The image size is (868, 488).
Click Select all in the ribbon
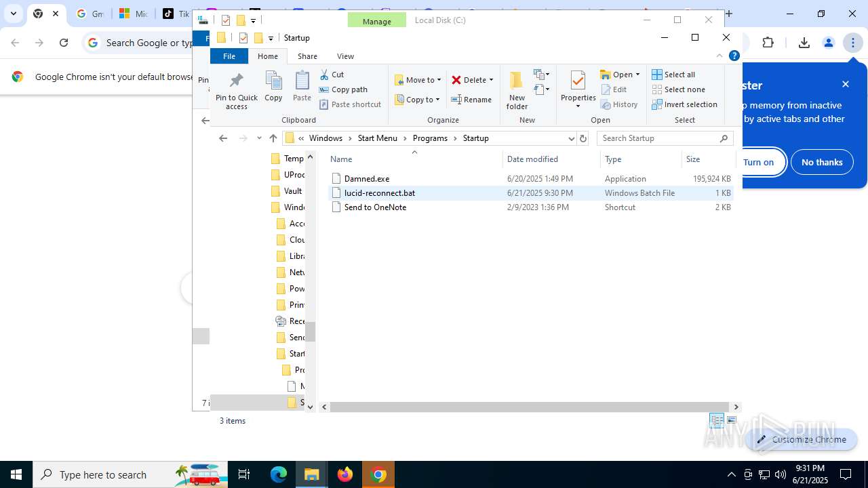point(673,75)
